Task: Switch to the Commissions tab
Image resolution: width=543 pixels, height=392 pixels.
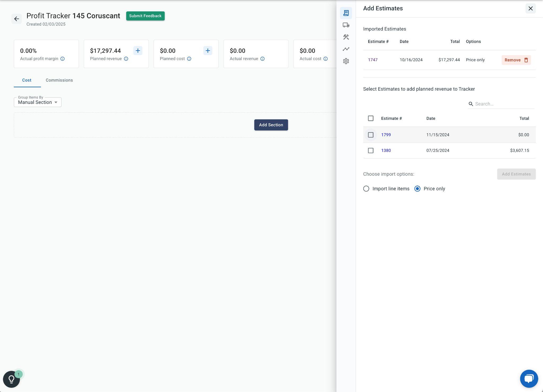Action: coord(59,80)
